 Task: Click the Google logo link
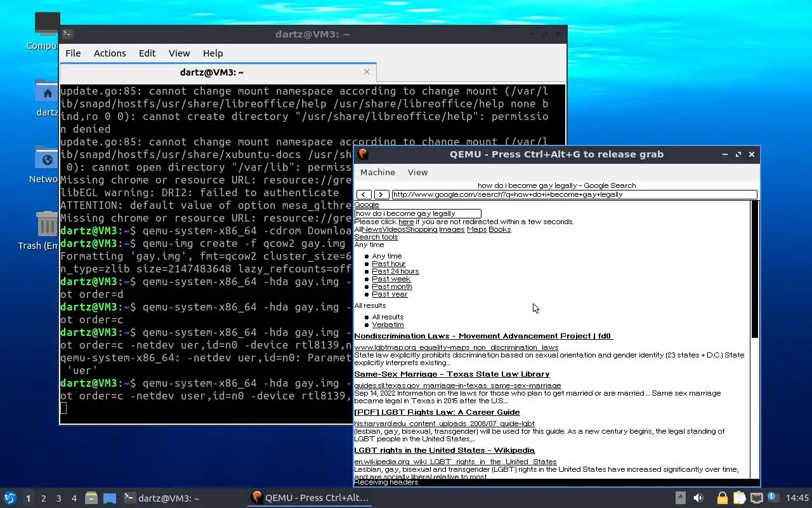[x=366, y=205]
